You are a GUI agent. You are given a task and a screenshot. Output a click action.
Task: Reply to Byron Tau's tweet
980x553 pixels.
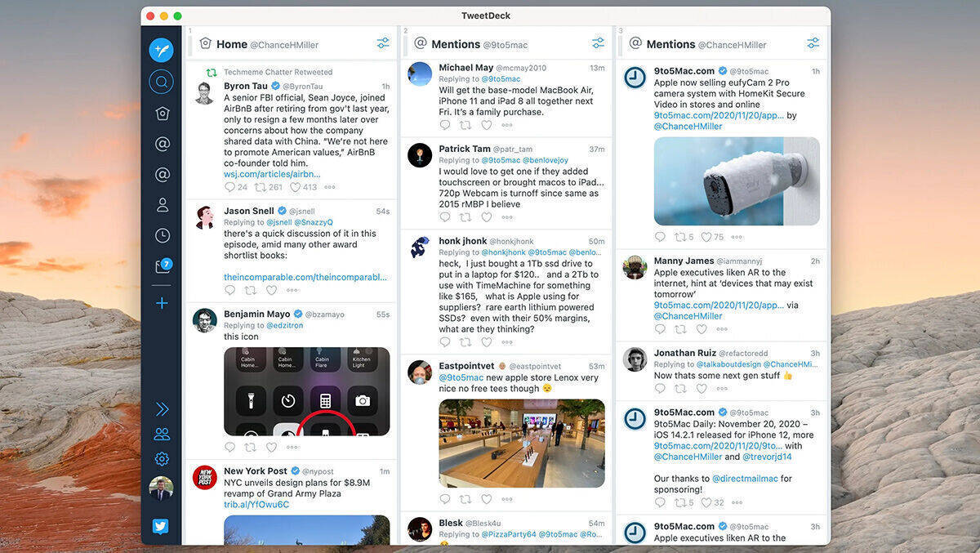point(229,187)
